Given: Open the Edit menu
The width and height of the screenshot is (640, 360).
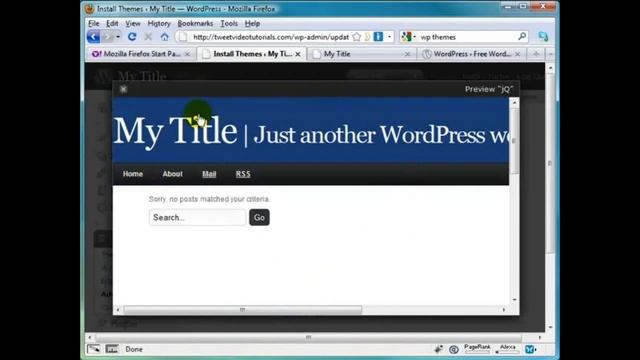Looking at the screenshot, I should click(112, 23).
